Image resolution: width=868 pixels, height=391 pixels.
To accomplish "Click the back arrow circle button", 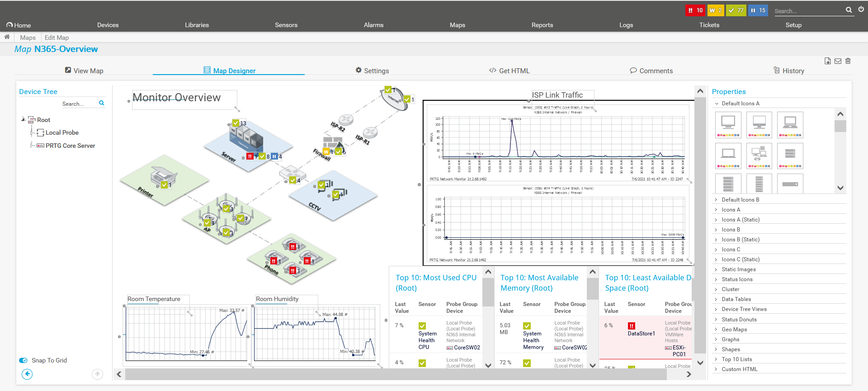I will [x=27, y=374].
